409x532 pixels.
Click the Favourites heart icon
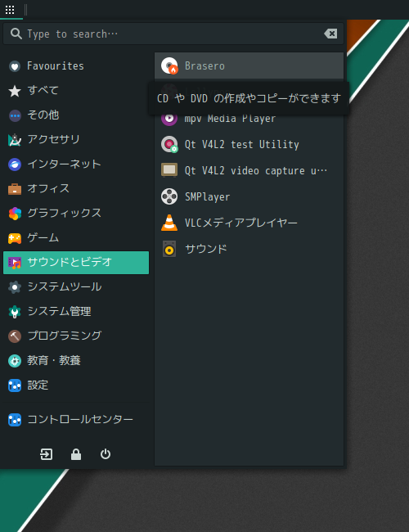tap(15, 66)
